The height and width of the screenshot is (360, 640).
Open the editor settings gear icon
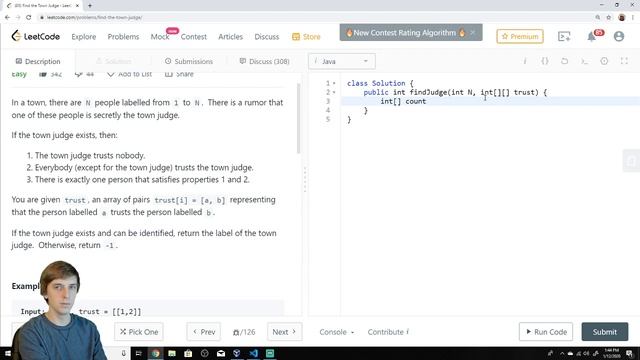604,61
